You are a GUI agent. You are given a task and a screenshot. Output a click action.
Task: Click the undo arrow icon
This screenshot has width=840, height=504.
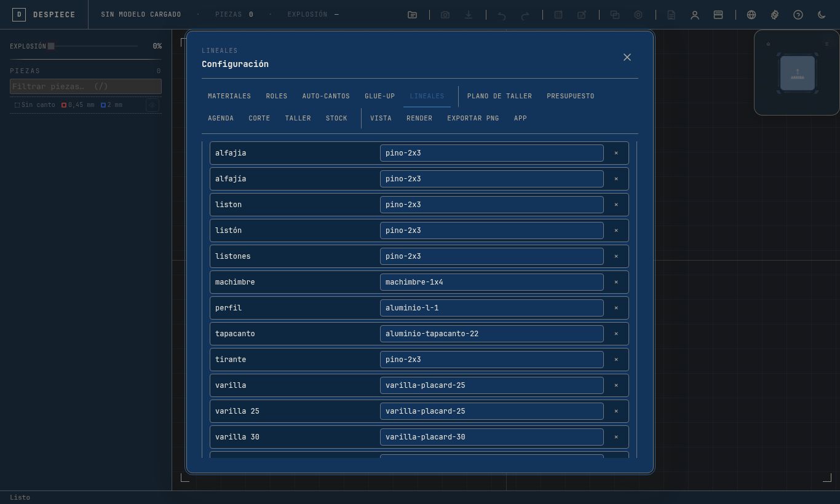(x=502, y=15)
